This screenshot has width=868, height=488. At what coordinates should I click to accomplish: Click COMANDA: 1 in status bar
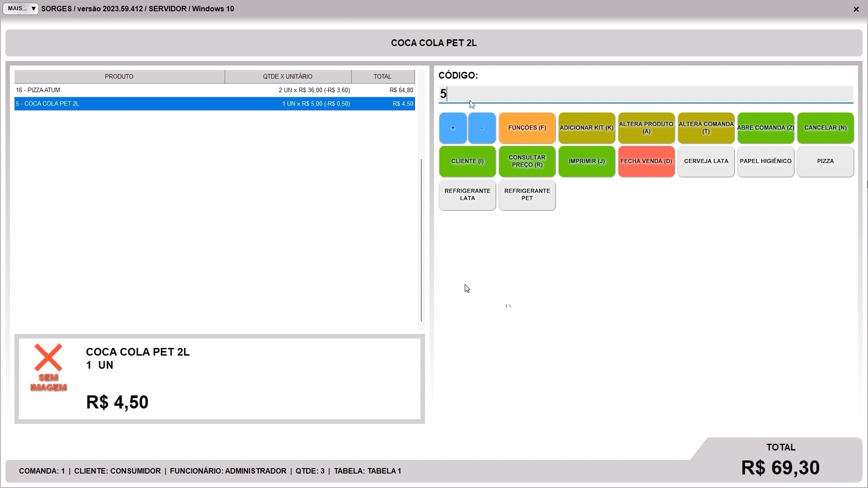pyautogui.click(x=42, y=471)
